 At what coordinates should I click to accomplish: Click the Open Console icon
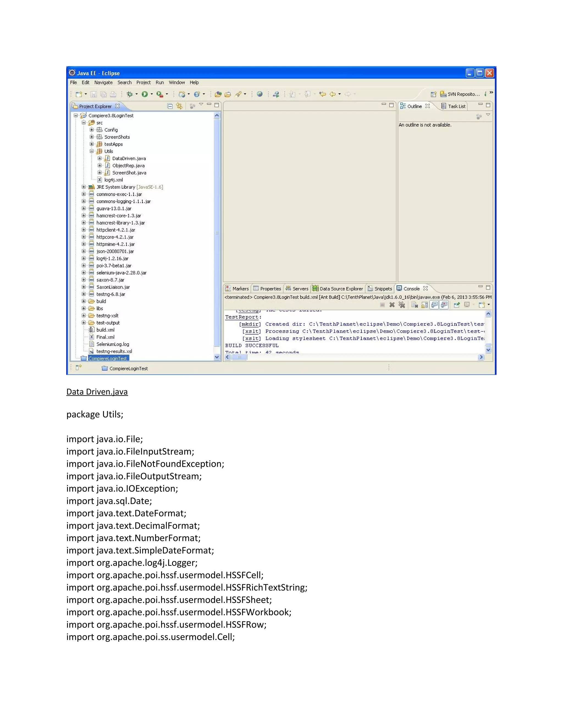tap(482, 305)
